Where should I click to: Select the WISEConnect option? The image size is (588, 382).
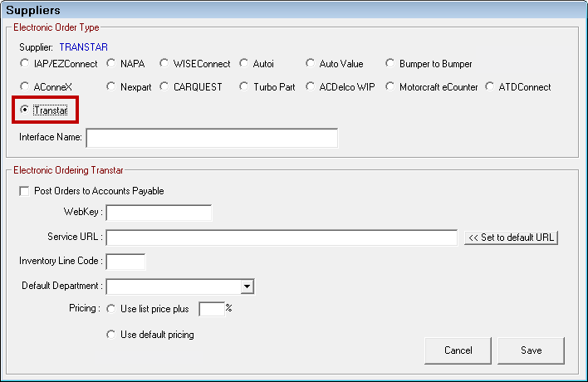(166, 64)
